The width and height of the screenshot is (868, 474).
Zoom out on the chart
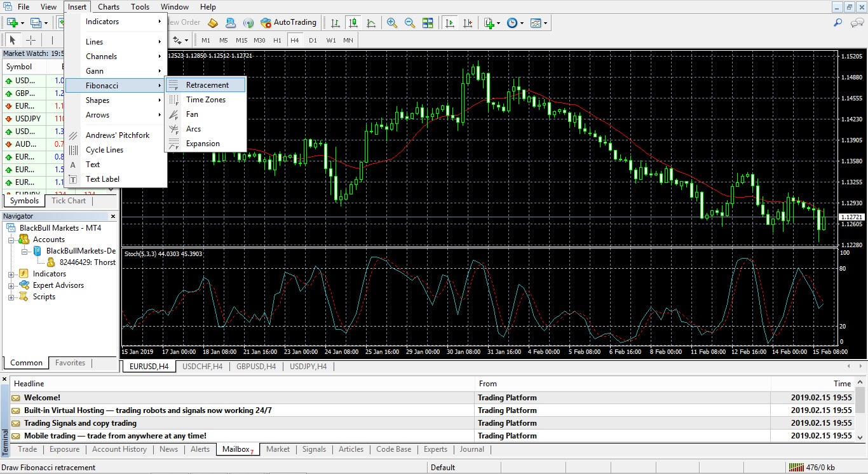[410, 23]
